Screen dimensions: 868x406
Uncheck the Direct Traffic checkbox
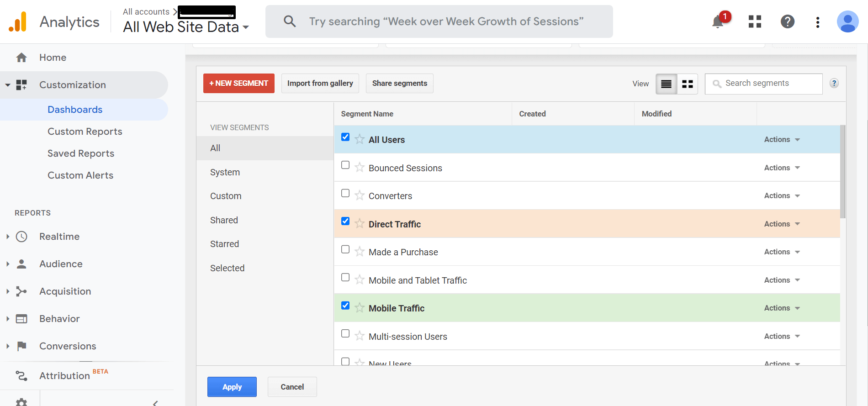coord(345,221)
